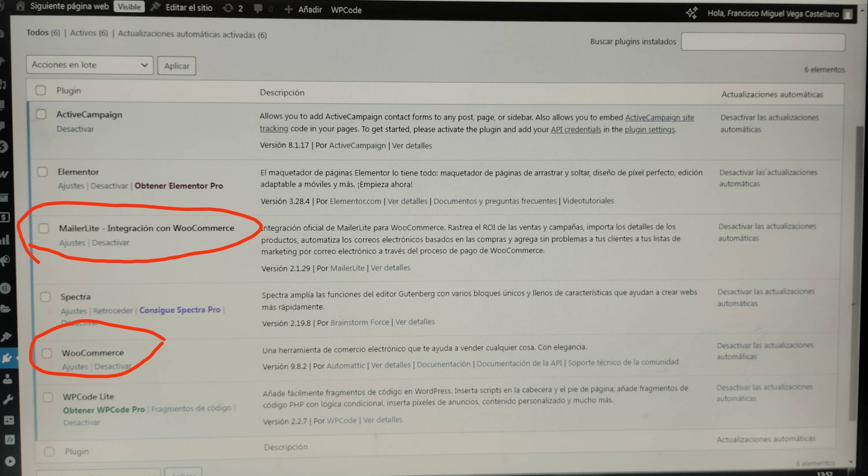Click the Visible status badge
The width and height of the screenshot is (868, 476).
pyautogui.click(x=129, y=7)
